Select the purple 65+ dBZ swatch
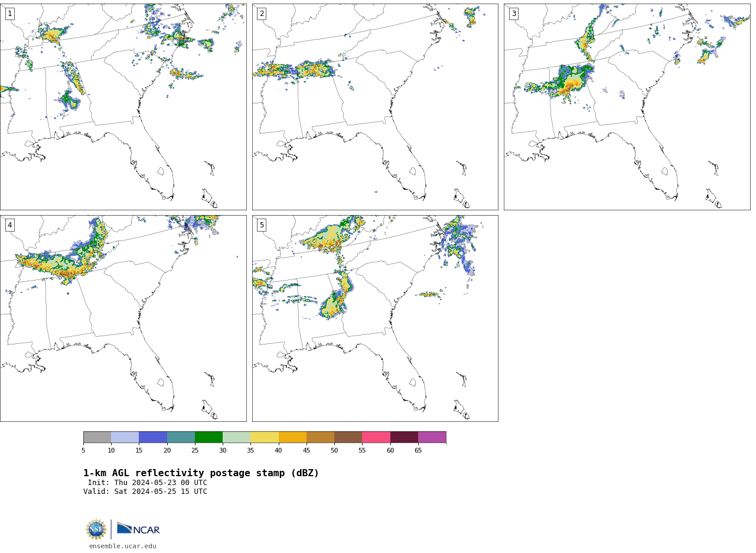This screenshot has height=553, width=756. [432, 437]
